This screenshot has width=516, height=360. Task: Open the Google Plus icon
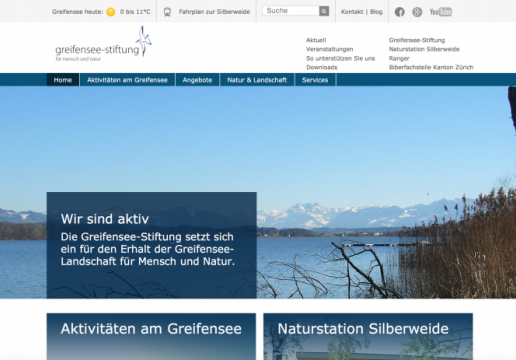point(417,12)
